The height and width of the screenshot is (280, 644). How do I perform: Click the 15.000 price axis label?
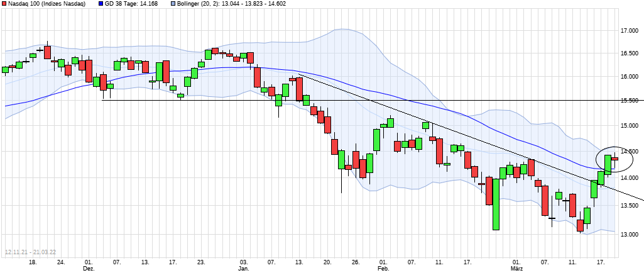pos(630,126)
